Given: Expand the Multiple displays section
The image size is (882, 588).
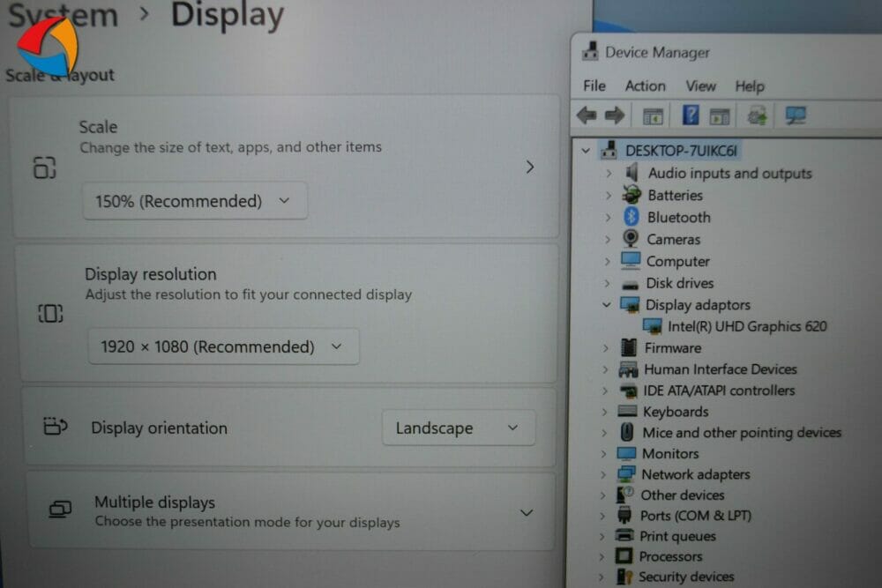Looking at the screenshot, I should tap(527, 513).
